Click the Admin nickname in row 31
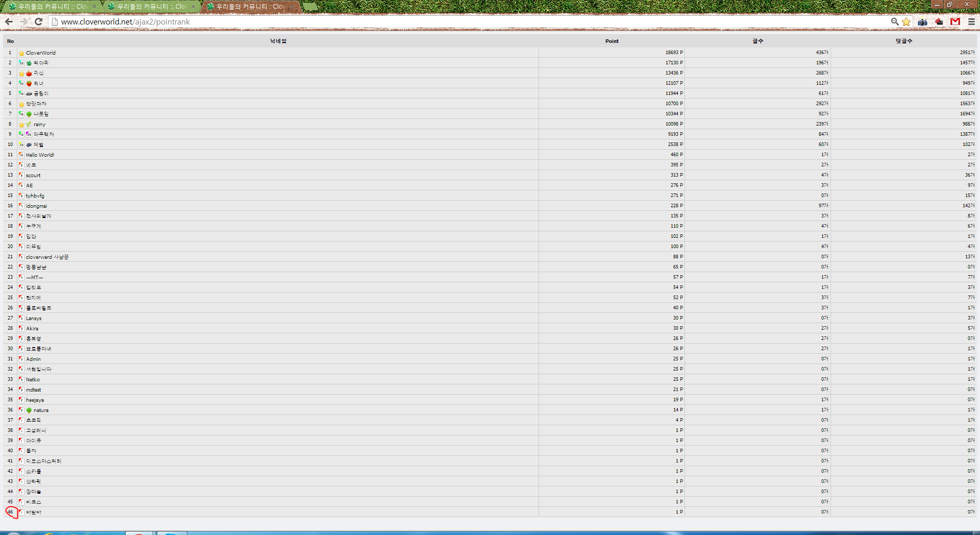 click(x=33, y=359)
